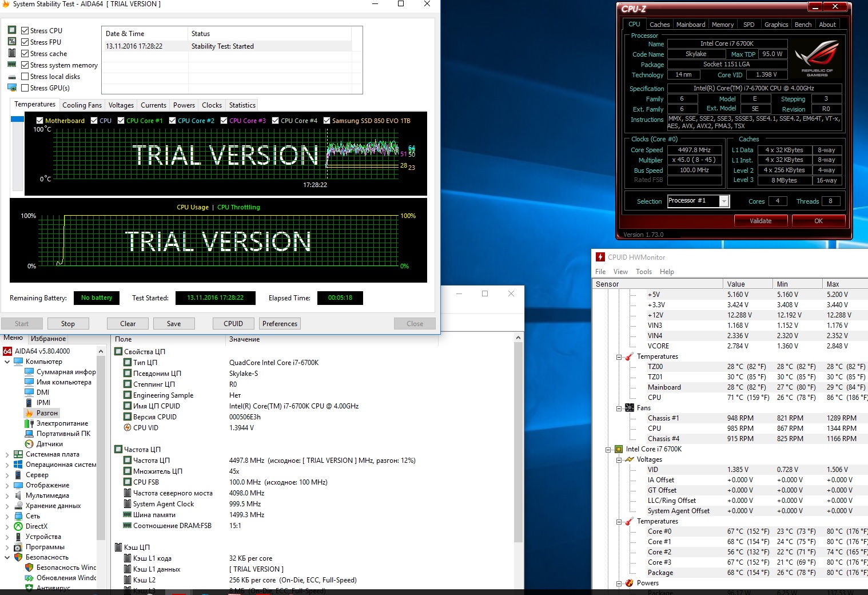Switch to the Mainboard tab in CPU-Z

[x=691, y=25]
